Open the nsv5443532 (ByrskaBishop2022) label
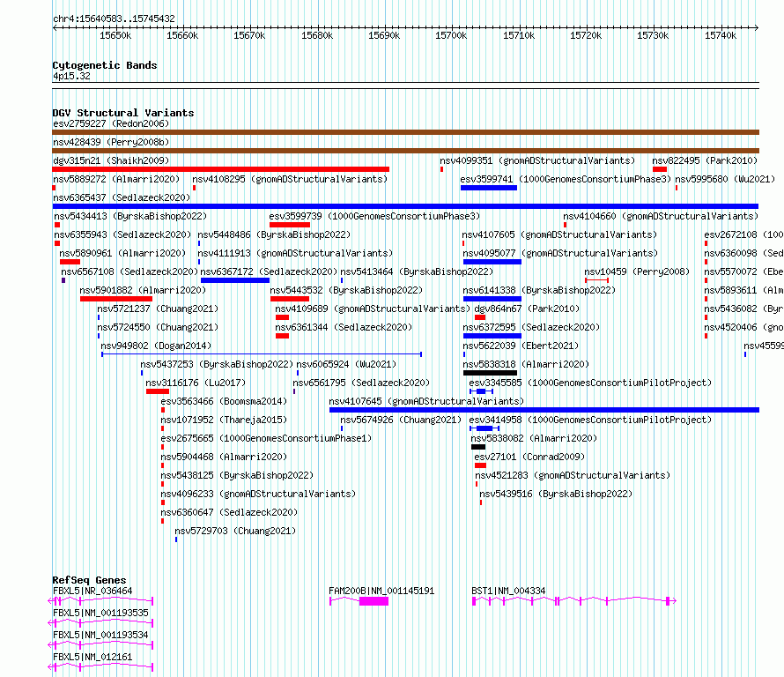 pyautogui.click(x=346, y=290)
